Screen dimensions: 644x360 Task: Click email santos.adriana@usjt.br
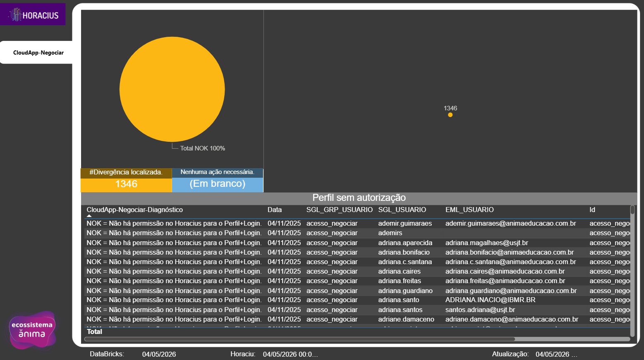point(480,310)
